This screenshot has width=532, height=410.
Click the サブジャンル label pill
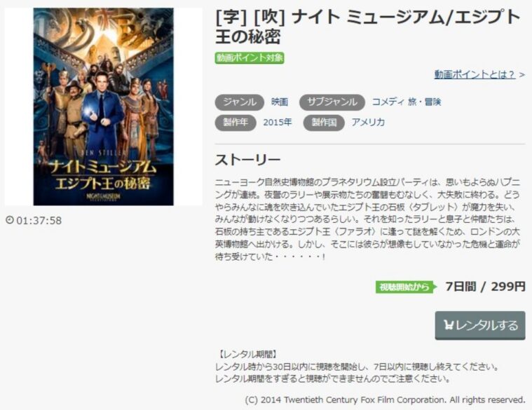(332, 102)
